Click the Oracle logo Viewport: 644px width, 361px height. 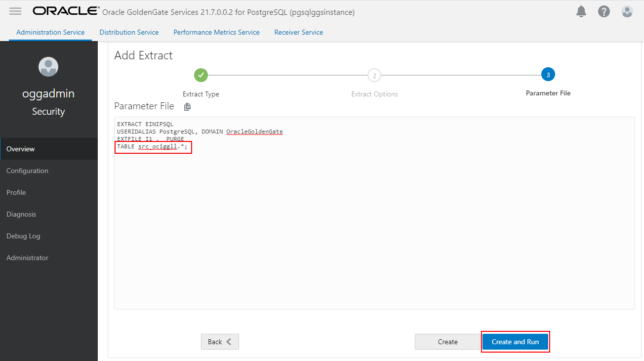[x=65, y=11]
